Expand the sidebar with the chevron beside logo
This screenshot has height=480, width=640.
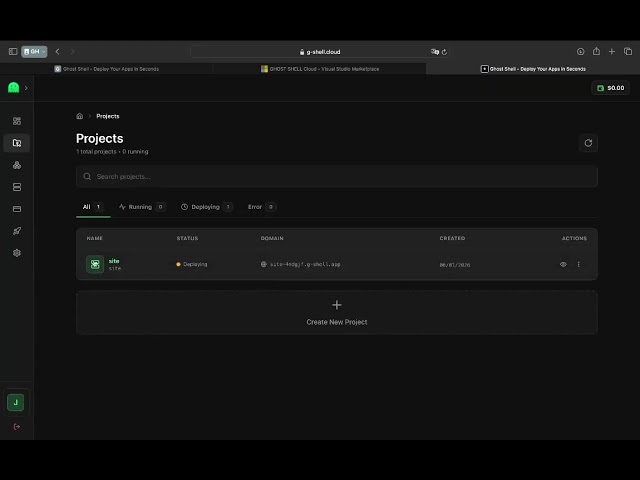point(26,88)
